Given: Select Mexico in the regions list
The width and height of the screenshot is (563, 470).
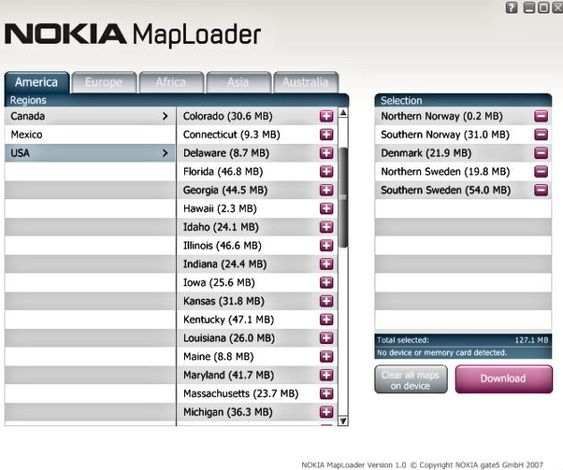Looking at the screenshot, I should (x=90, y=135).
